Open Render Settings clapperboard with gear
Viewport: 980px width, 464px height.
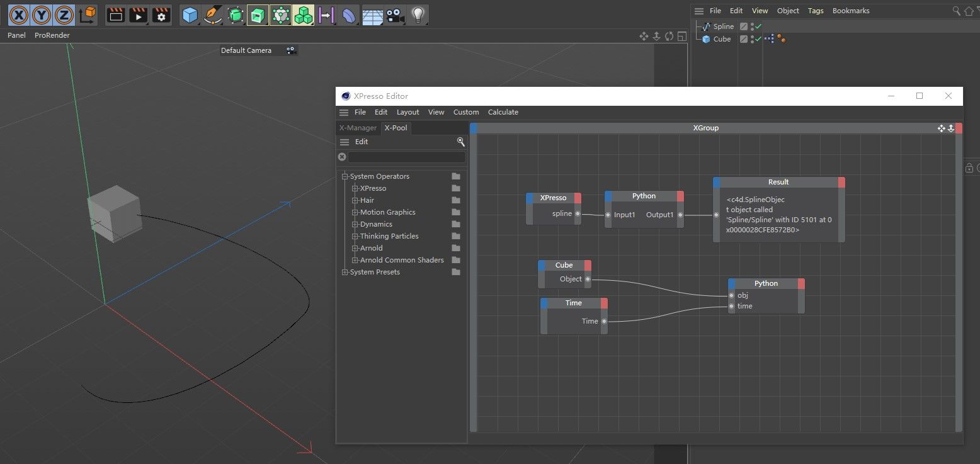161,14
